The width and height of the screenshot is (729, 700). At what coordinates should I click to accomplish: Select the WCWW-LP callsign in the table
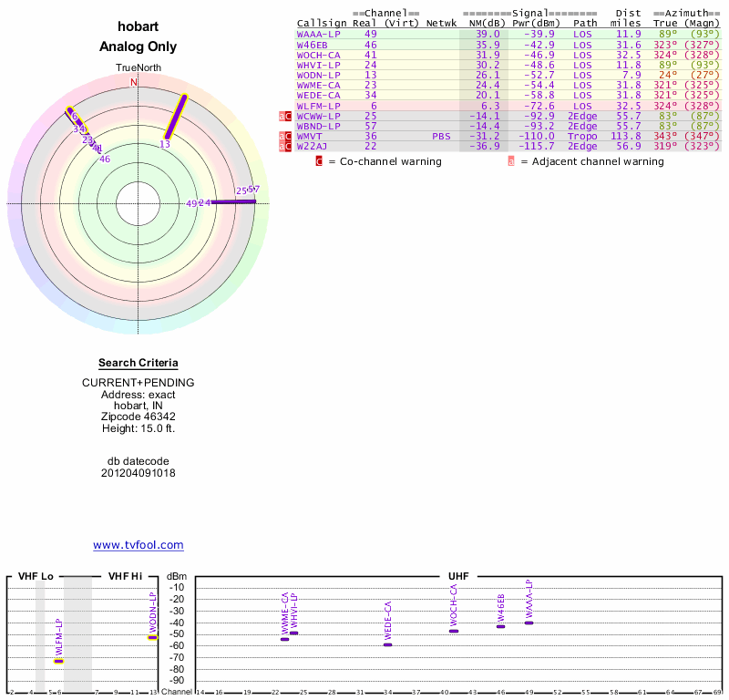[x=318, y=117]
